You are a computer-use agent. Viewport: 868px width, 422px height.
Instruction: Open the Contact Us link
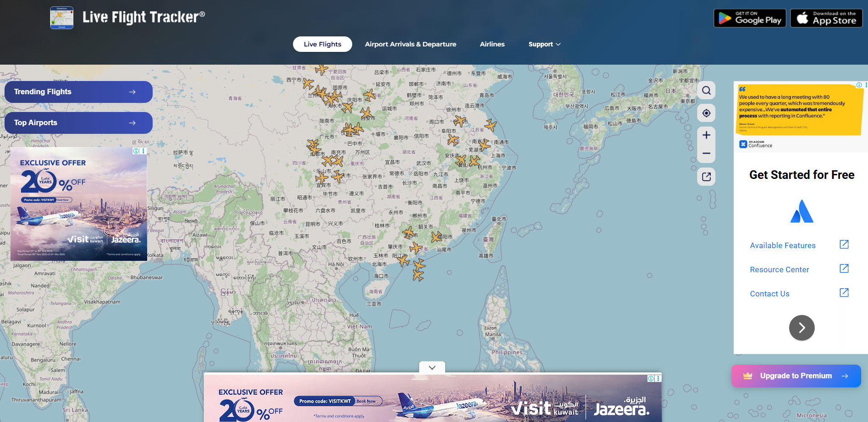(x=770, y=294)
